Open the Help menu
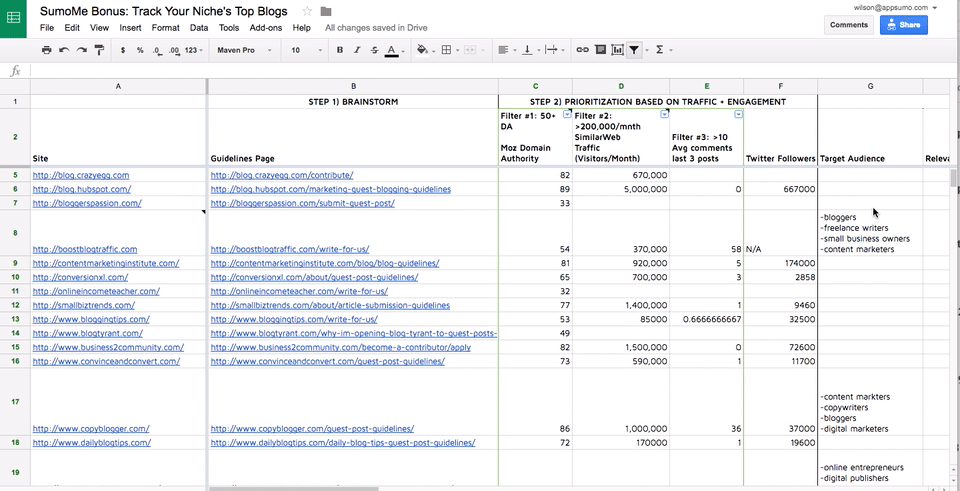The width and height of the screenshot is (960, 491). tap(301, 28)
